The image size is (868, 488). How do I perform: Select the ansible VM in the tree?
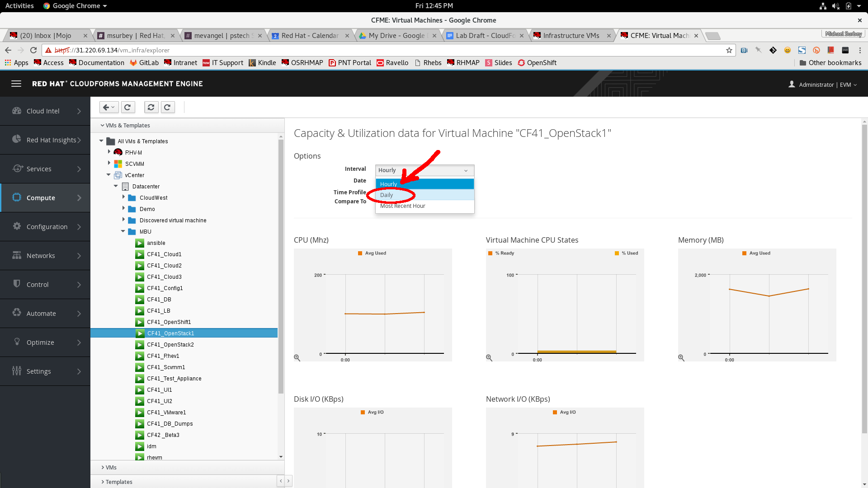tap(156, 243)
